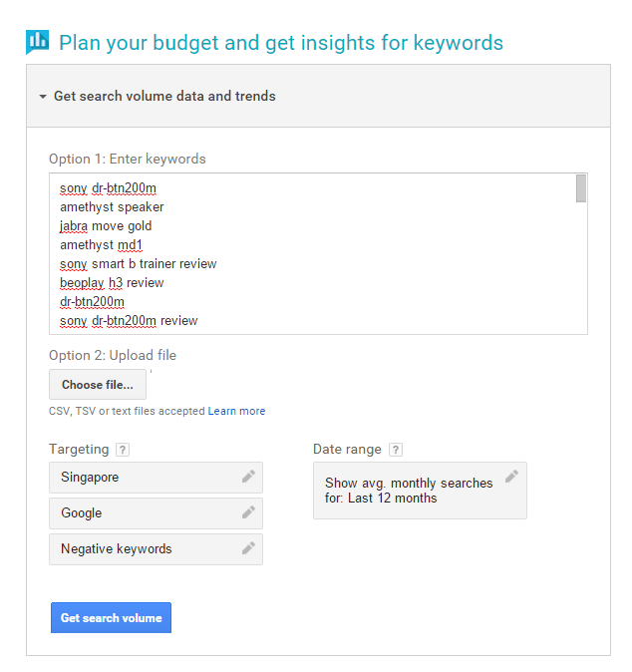Select the Google network targeting field
This screenshot has height=672, width=632.
point(156,513)
